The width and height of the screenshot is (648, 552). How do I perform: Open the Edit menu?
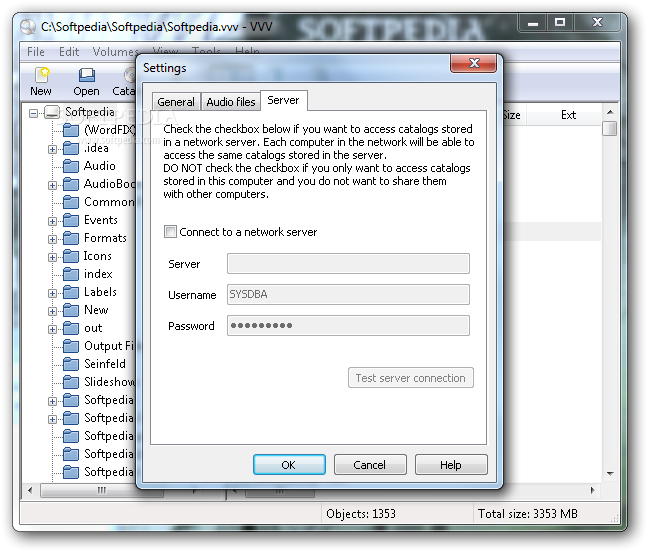tap(69, 52)
